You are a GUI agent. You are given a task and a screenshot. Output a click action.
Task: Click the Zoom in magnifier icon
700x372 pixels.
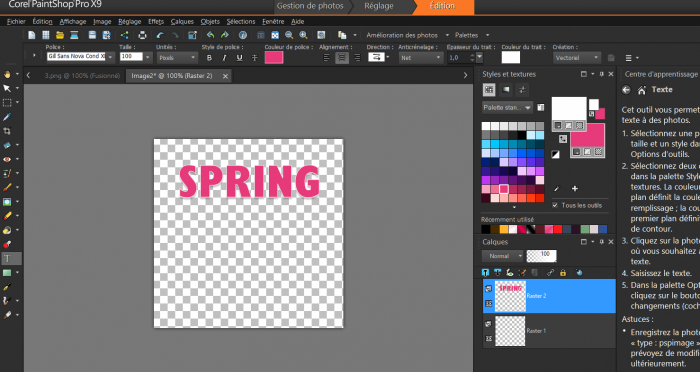[303, 35]
